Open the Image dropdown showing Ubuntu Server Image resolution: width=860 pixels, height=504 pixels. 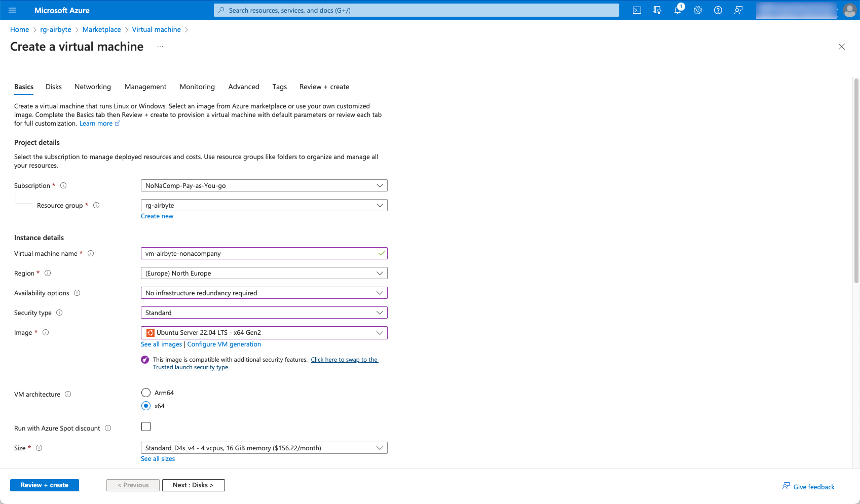tap(264, 333)
